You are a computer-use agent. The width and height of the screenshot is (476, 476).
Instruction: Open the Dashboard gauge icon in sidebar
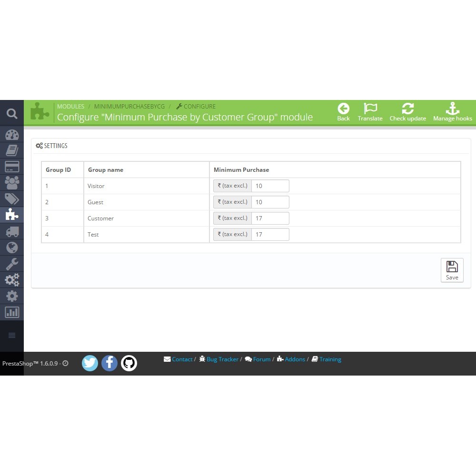(12, 135)
